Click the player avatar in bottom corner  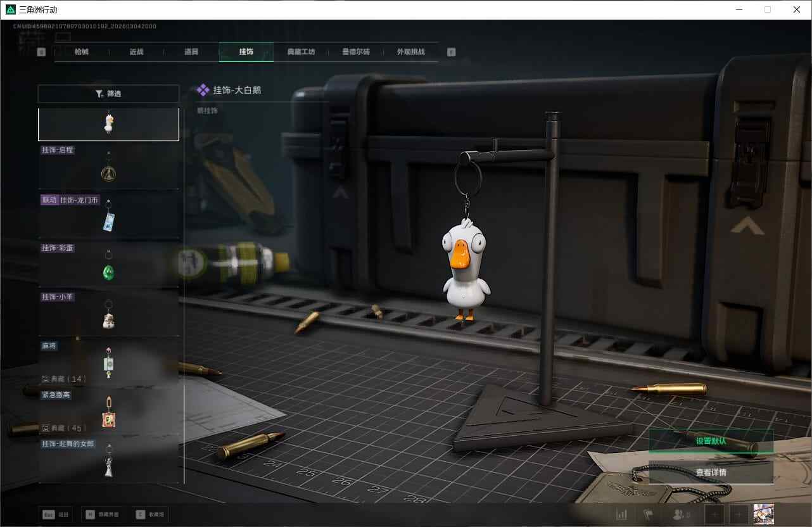(763, 514)
